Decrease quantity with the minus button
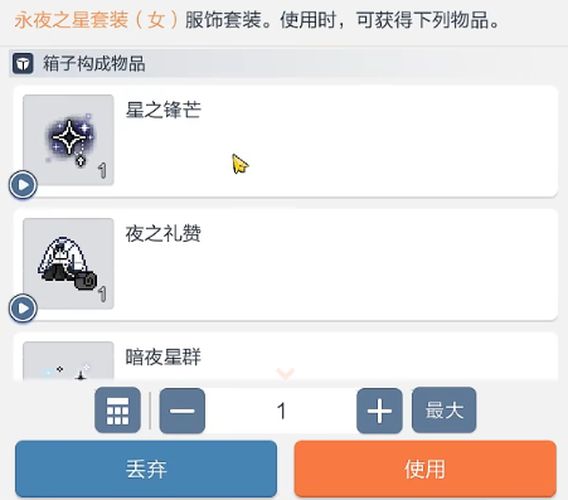This screenshot has width=568, height=500. pos(182,411)
